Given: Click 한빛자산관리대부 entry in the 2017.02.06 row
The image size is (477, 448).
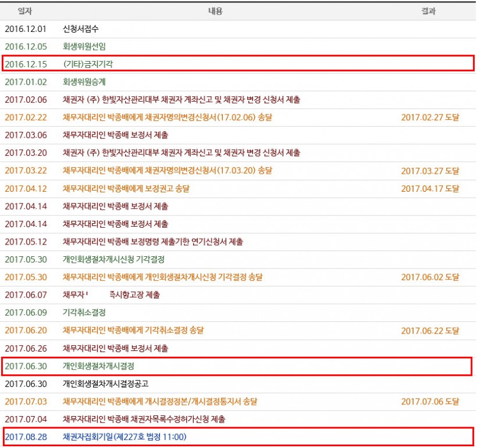Looking at the screenshot, I should tap(181, 100).
